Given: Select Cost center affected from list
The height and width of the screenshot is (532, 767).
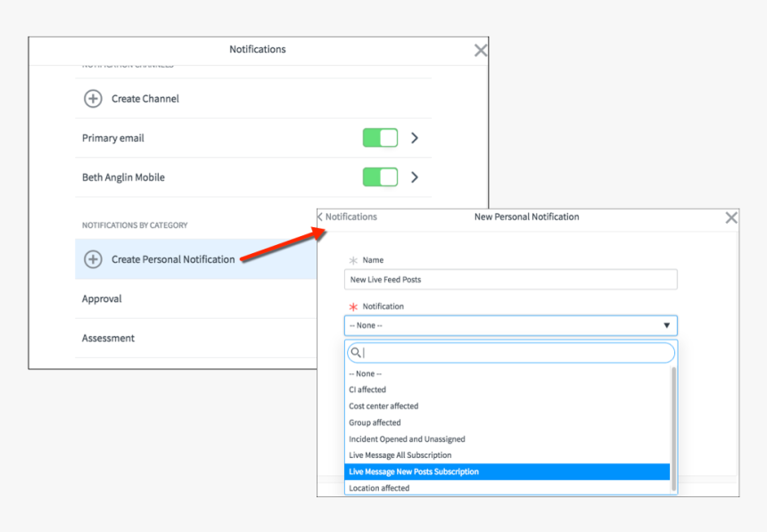Looking at the screenshot, I should (x=383, y=406).
